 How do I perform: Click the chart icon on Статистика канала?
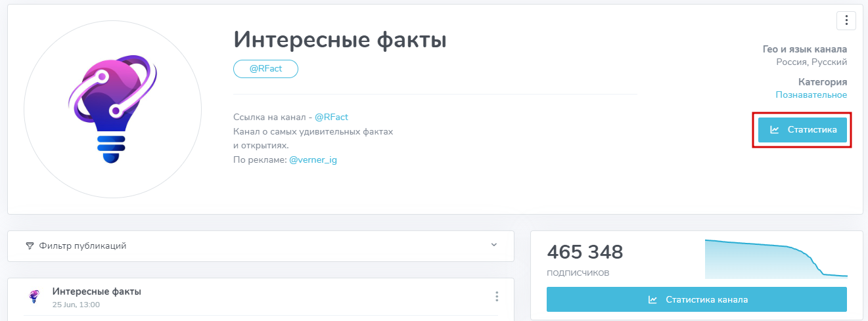coord(652,299)
